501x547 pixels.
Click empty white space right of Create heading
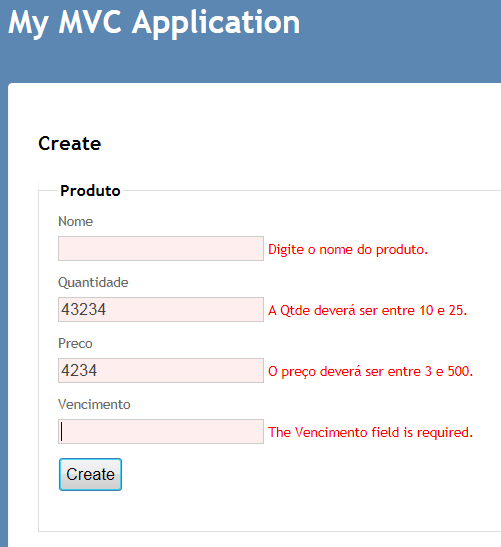300,143
